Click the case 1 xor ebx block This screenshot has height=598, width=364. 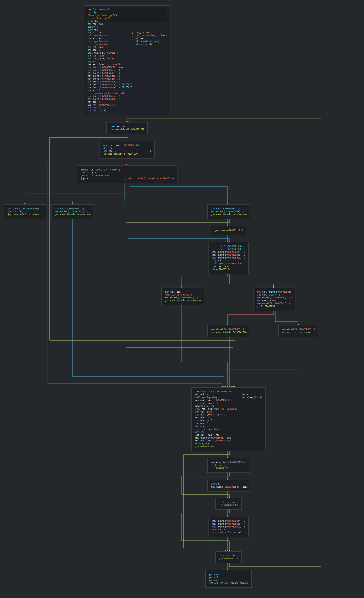point(25,212)
